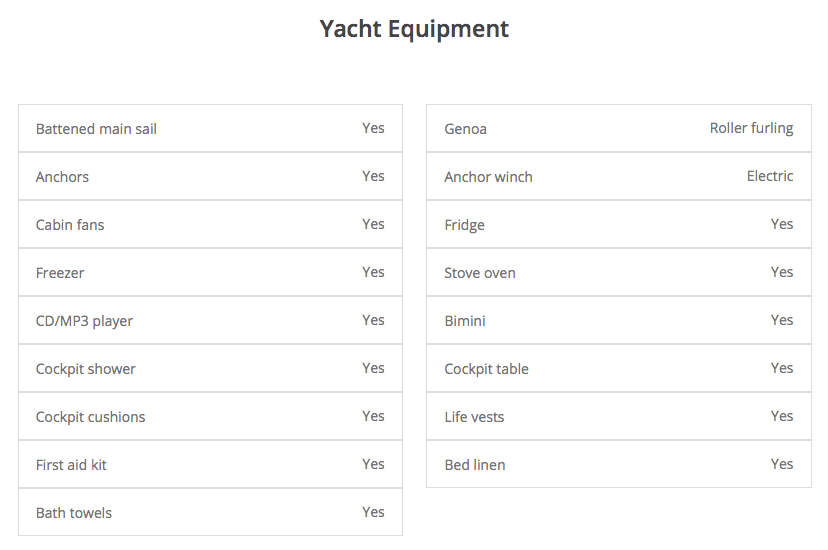Click the Genoa equipment label

click(465, 129)
